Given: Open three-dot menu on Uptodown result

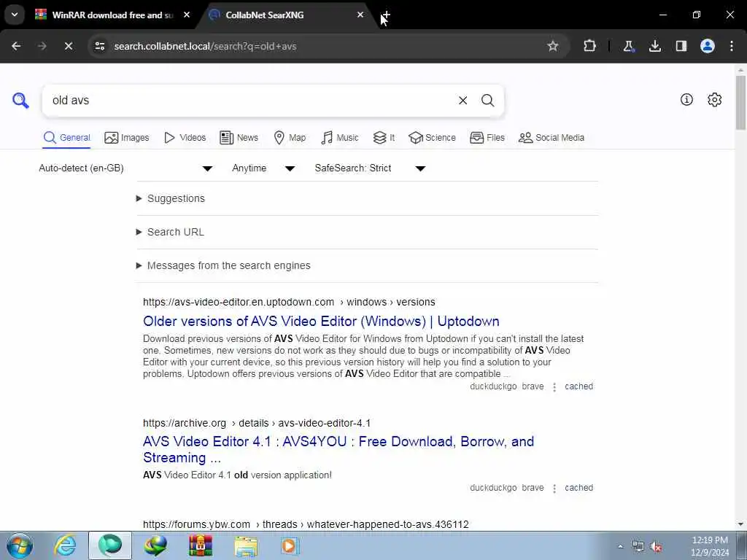Looking at the screenshot, I should pyautogui.click(x=554, y=386).
